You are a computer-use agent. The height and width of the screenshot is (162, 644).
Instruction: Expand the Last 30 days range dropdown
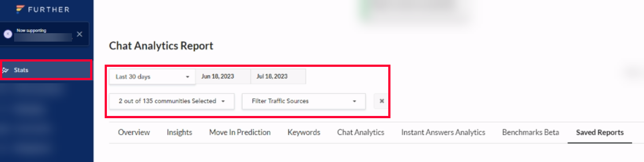(x=152, y=77)
